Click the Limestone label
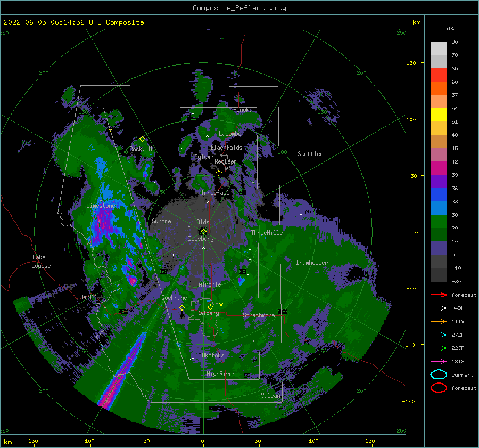 click(101, 206)
